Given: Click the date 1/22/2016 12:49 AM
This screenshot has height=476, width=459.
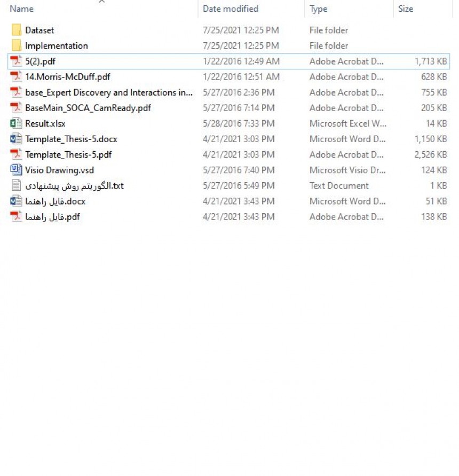Looking at the screenshot, I should click(241, 61).
